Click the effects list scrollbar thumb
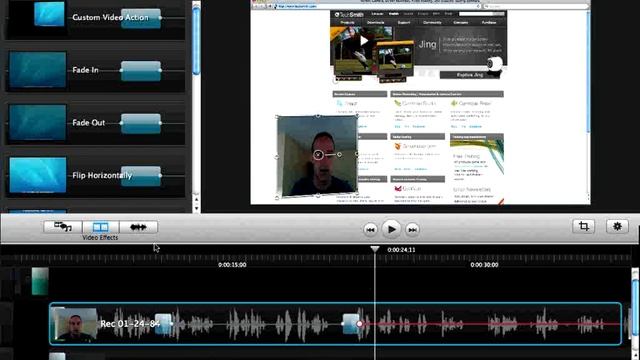The height and width of the screenshot is (360, 640). tap(196, 41)
